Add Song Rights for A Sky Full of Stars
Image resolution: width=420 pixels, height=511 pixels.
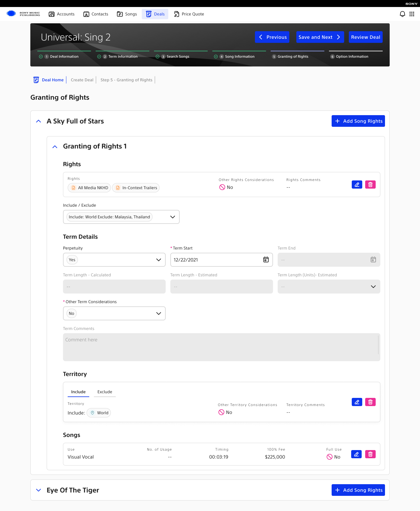(358, 121)
